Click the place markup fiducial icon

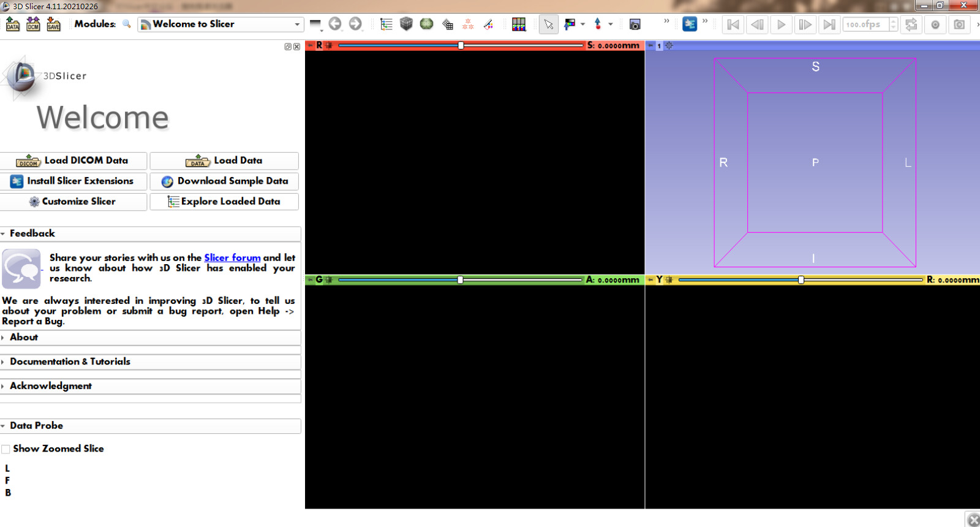tap(598, 24)
